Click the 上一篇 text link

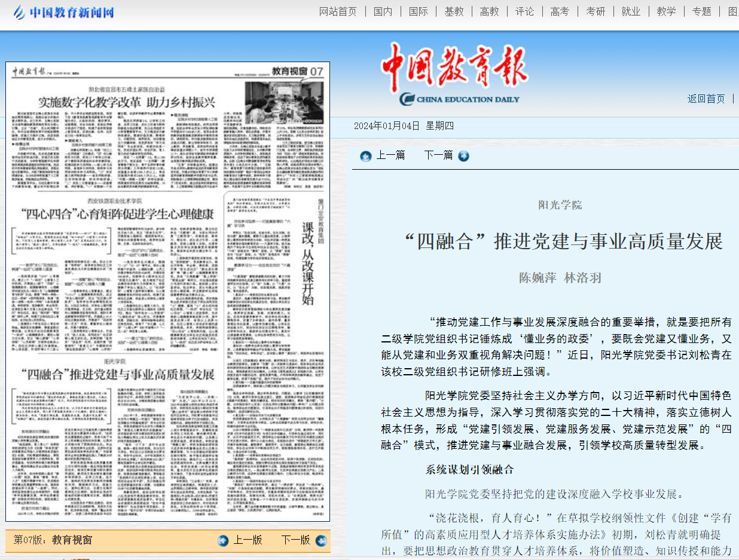tap(390, 155)
